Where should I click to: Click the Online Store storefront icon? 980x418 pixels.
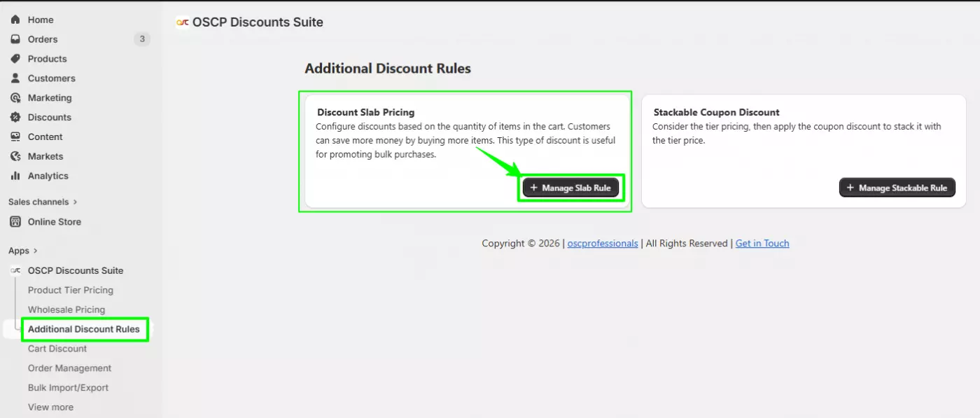pyautogui.click(x=15, y=222)
